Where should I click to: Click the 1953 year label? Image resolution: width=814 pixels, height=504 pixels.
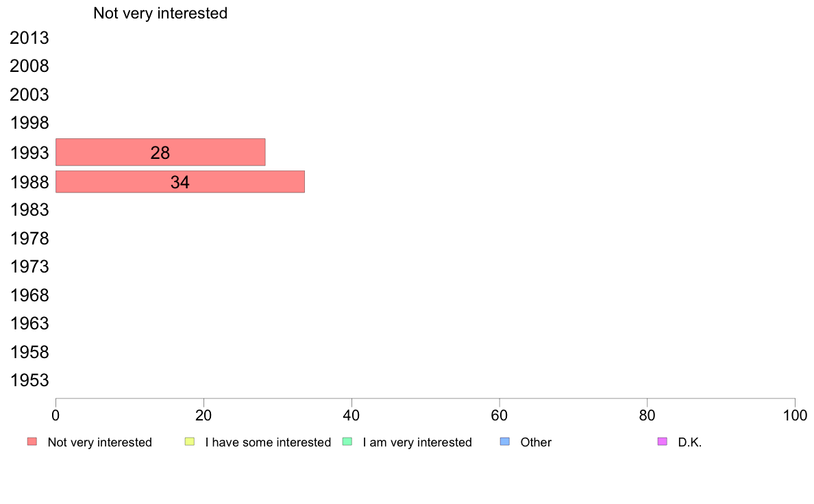[x=29, y=381]
